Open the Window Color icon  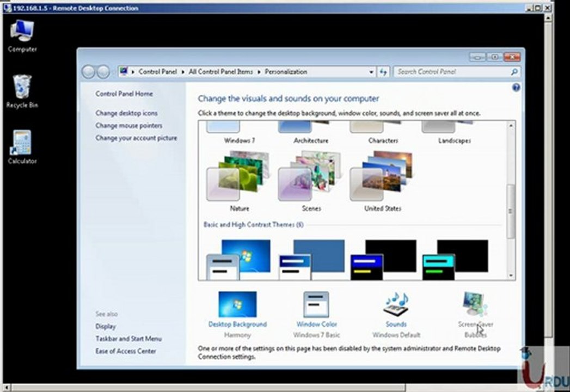point(316,304)
